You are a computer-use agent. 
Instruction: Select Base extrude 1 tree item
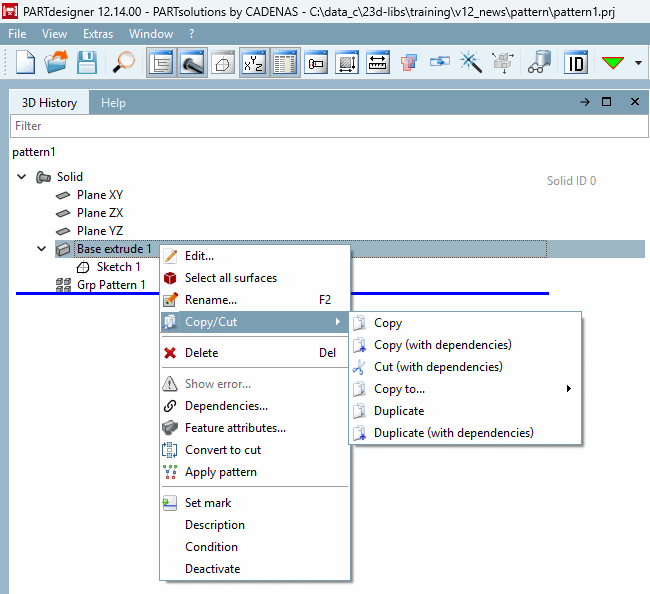pyautogui.click(x=114, y=249)
